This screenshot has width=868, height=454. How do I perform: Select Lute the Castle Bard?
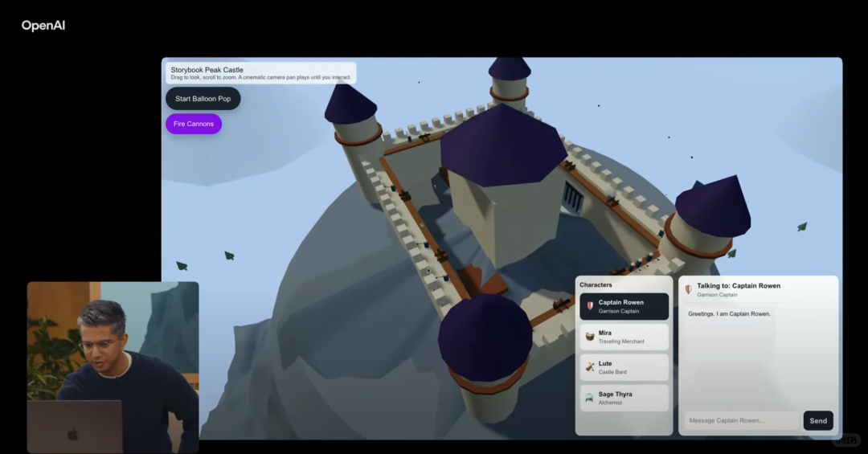[624, 367]
